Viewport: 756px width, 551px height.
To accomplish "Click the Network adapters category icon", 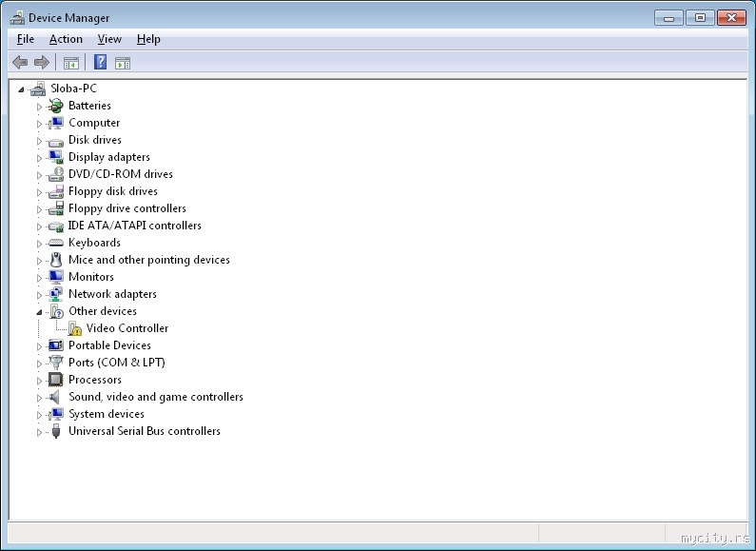I will pyautogui.click(x=56, y=294).
